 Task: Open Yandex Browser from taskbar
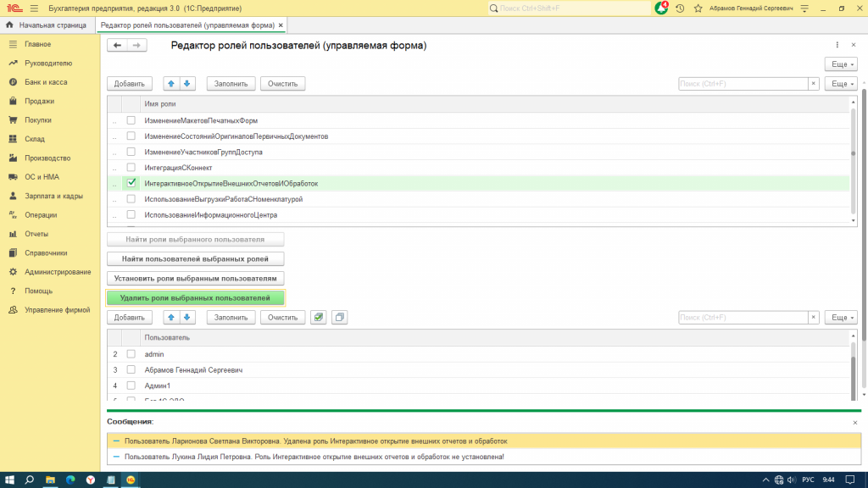90,480
